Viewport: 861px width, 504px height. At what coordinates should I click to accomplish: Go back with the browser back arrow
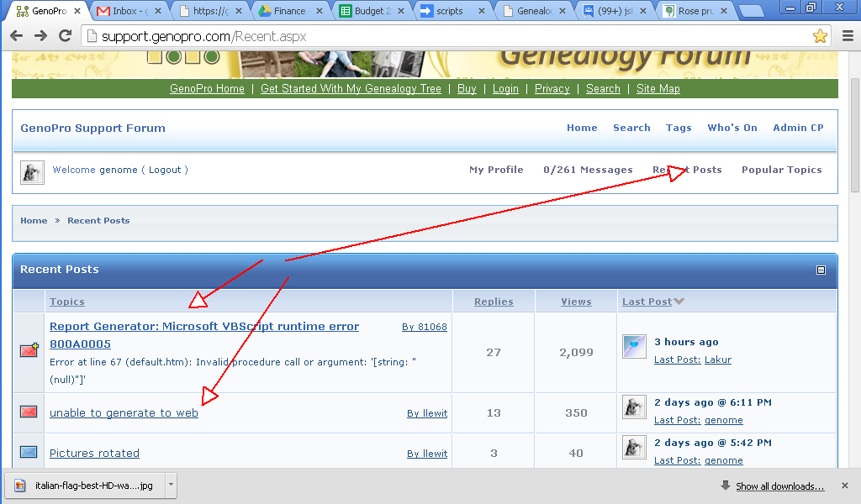pos(17,36)
